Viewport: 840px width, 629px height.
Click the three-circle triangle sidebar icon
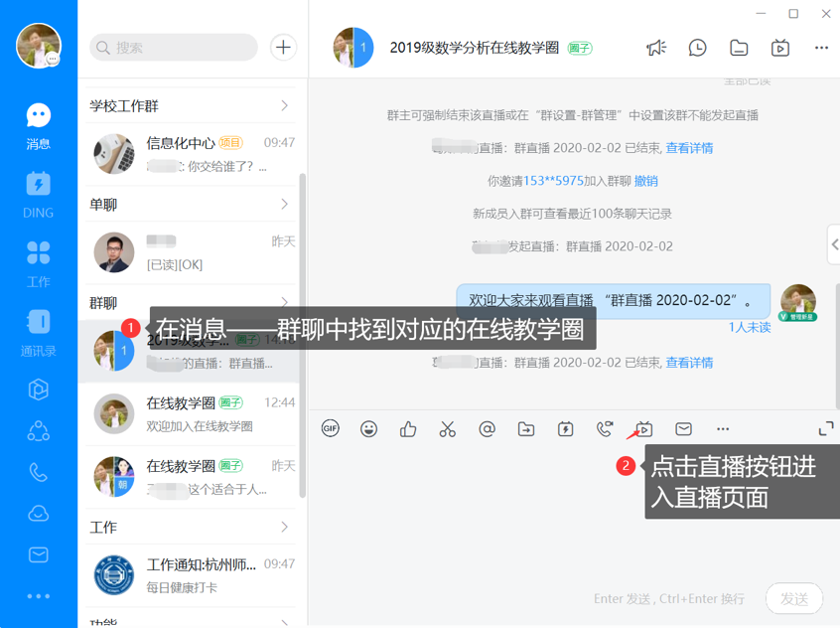tap(38, 430)
